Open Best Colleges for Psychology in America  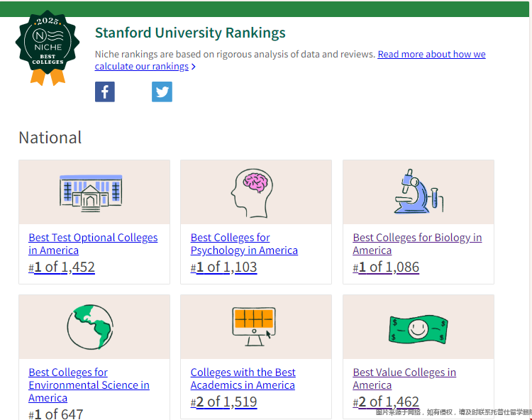pyautogui.click(x=244, y=243)
